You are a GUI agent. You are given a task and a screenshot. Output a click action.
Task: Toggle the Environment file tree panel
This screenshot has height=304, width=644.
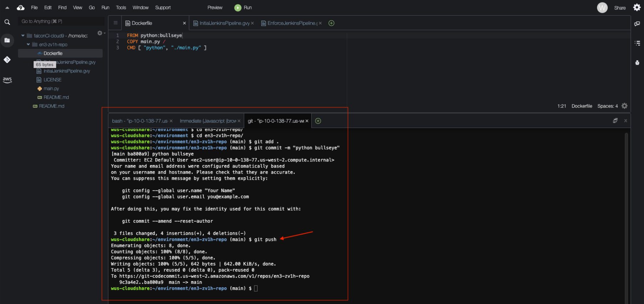click(7, 40)
